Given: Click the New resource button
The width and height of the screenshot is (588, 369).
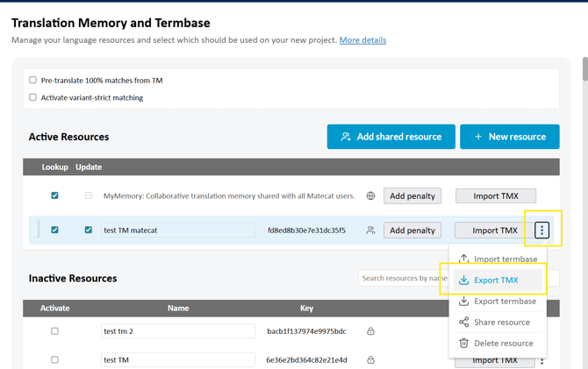Looking at the screenshot, I should 509,137.
